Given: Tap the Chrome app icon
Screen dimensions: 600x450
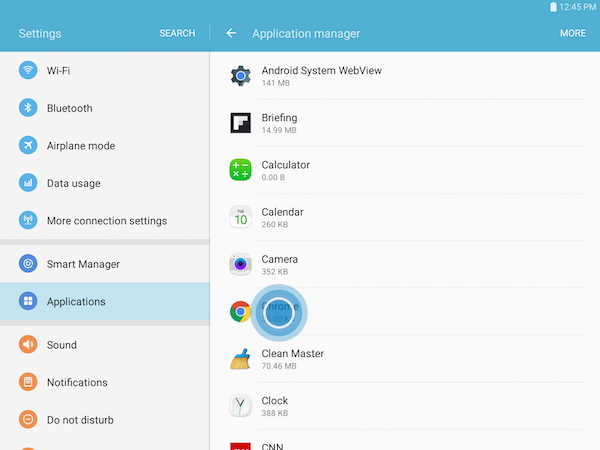Looking at the screenshot, I should click(x=240, y=311).
